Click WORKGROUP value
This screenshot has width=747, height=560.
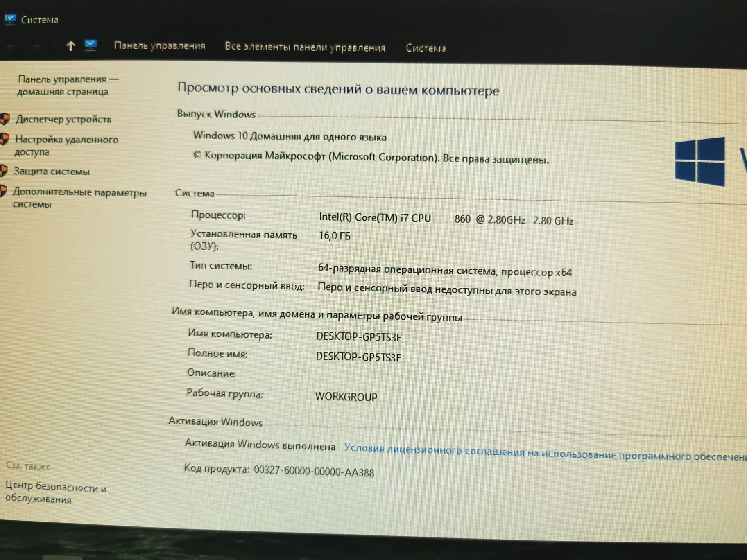tap(346, 396)
